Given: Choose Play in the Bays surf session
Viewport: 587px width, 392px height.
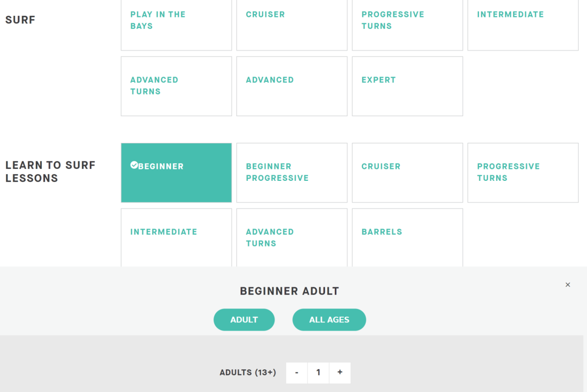Looking at the screenshot, I should (176, 24).
